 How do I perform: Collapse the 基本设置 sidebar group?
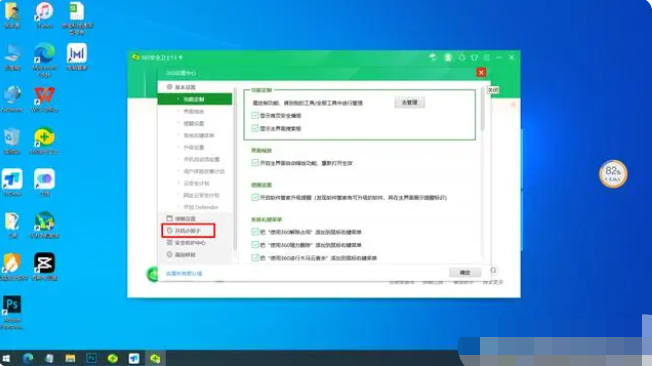[x=195, y=87]
